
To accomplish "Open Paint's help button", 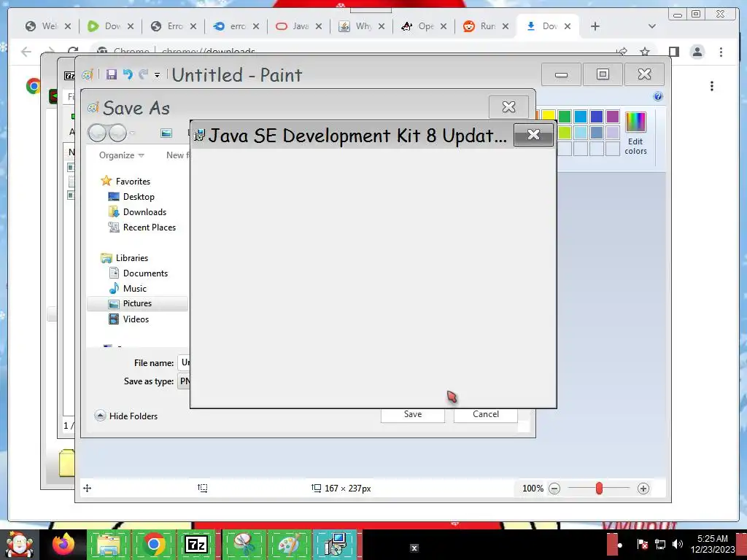I will click(658, 97).
